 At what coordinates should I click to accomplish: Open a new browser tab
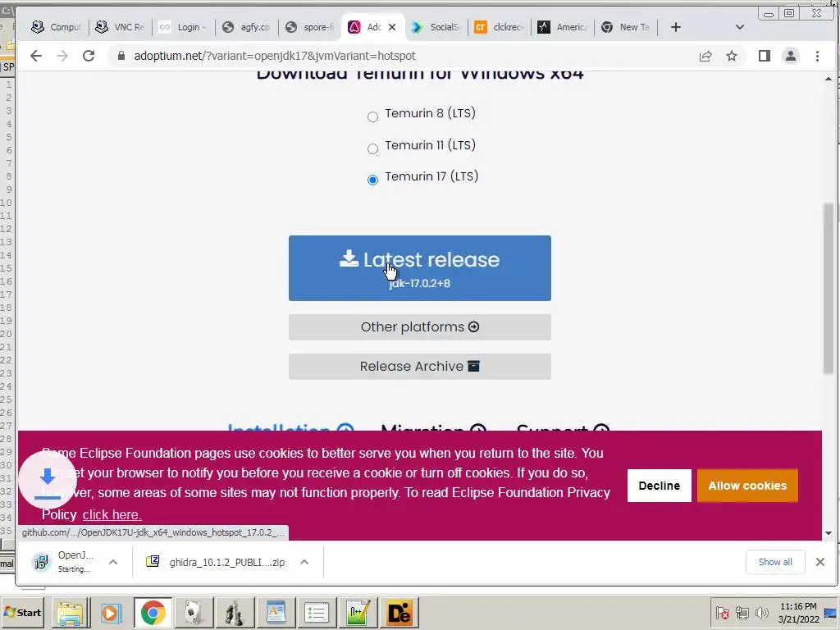point(676,27)
